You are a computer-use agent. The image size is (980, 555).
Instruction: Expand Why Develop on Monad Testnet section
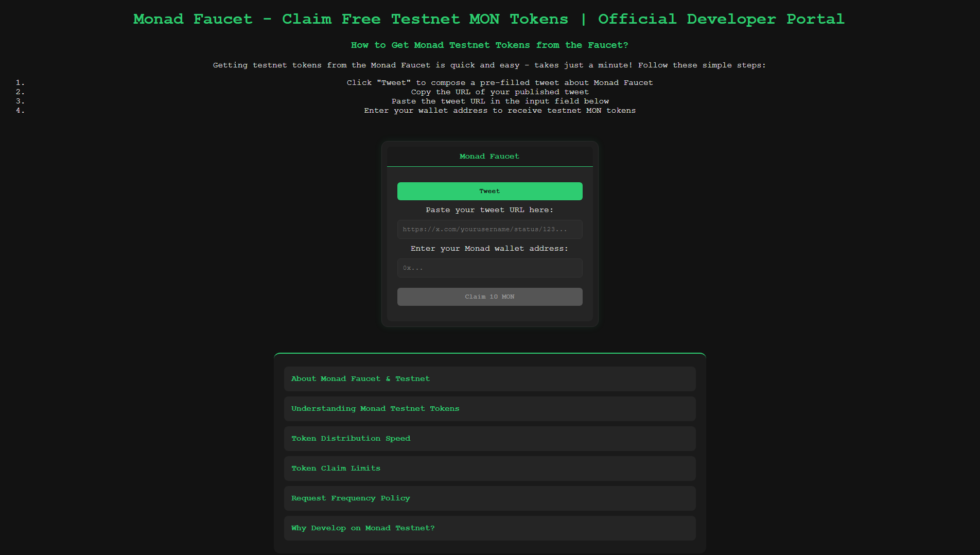click(x=489, y=528)
